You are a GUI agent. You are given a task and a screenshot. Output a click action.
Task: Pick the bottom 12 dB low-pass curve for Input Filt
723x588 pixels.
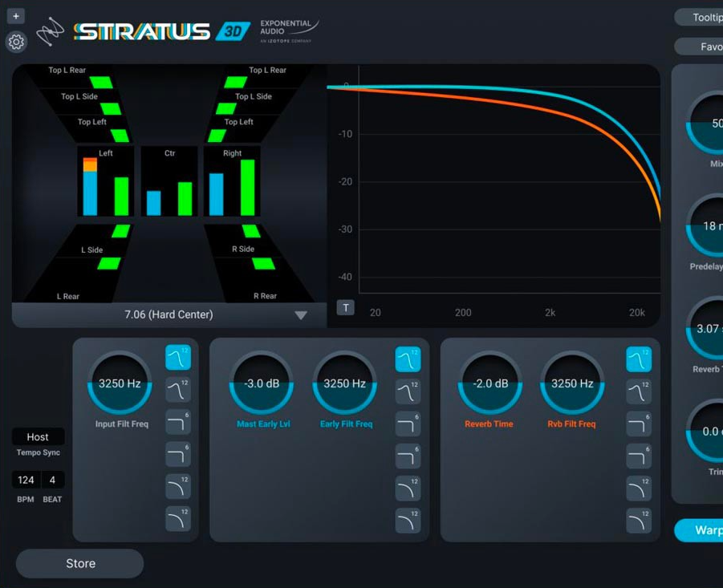(178, 519)
